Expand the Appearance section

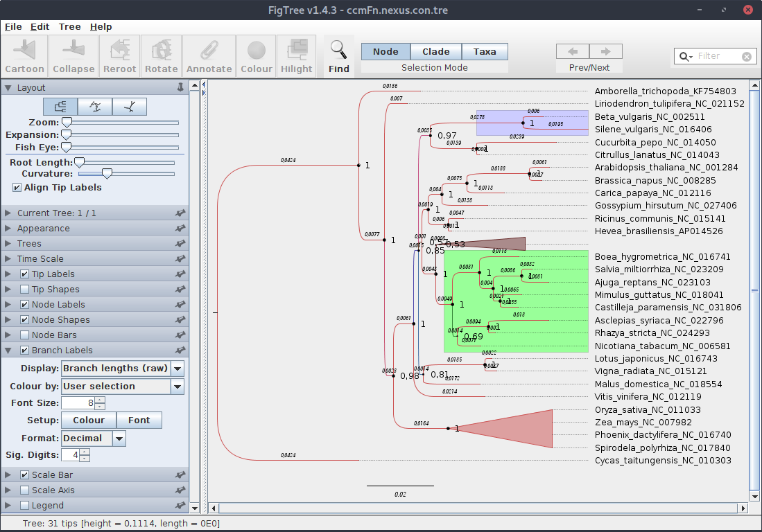[43, 229]
